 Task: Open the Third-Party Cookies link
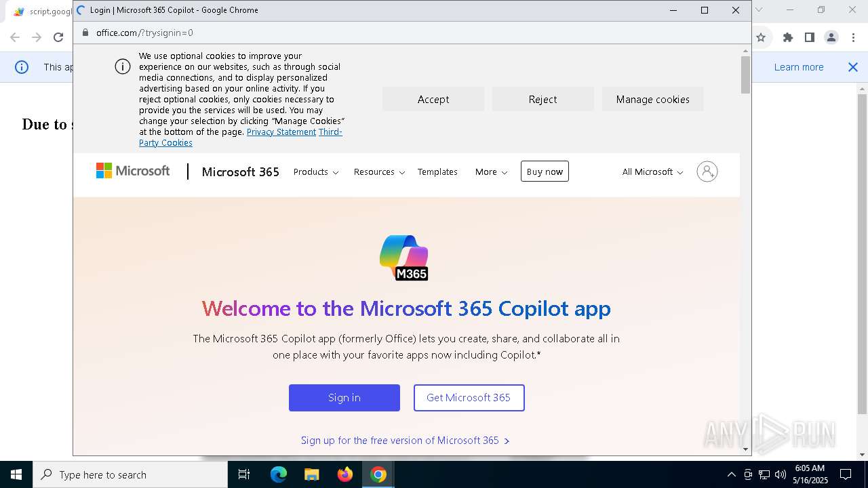(x=165, y=143)
